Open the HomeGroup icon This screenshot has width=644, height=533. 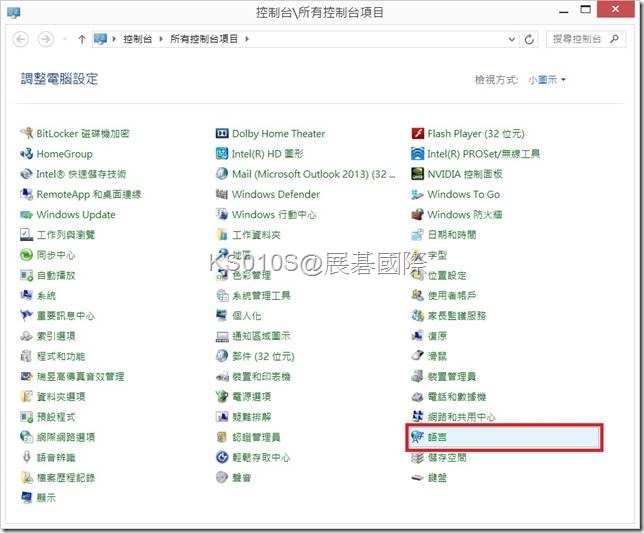click(27, 154)
